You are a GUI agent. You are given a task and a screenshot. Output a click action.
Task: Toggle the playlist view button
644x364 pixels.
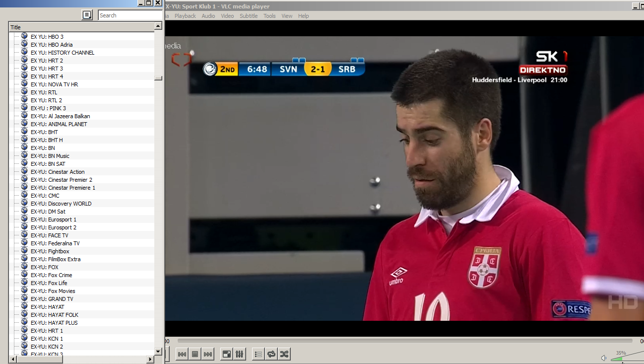258,354
